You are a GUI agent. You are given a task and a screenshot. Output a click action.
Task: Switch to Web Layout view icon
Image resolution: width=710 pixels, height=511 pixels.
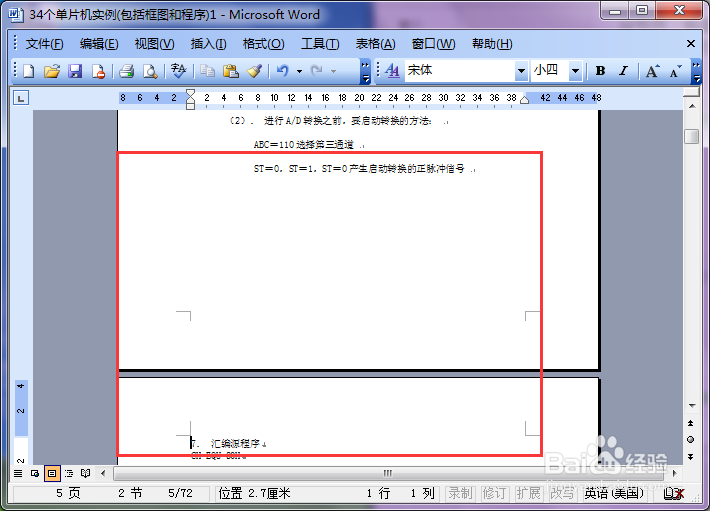[35, 473]
